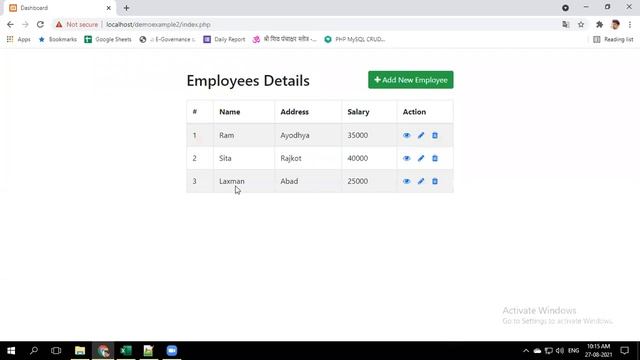Edit the Laxman employee record
640x360 pixels.
(x=421, y=181)
